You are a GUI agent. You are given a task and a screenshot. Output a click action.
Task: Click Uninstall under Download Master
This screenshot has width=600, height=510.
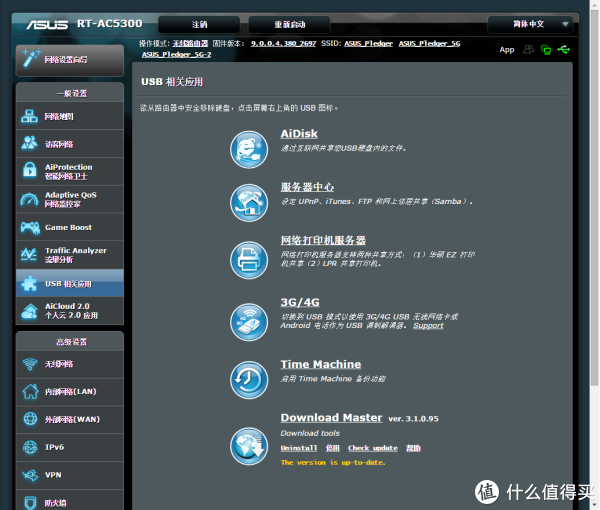point(299,448)
